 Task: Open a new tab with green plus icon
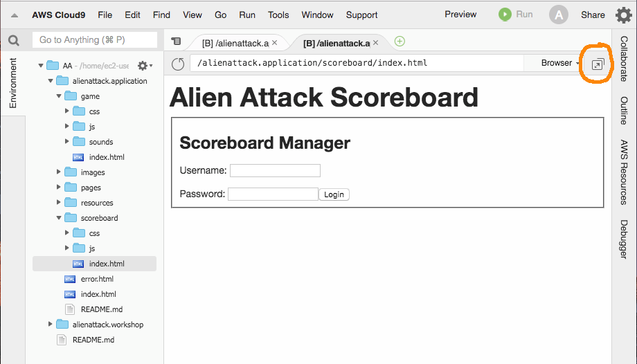400,42
